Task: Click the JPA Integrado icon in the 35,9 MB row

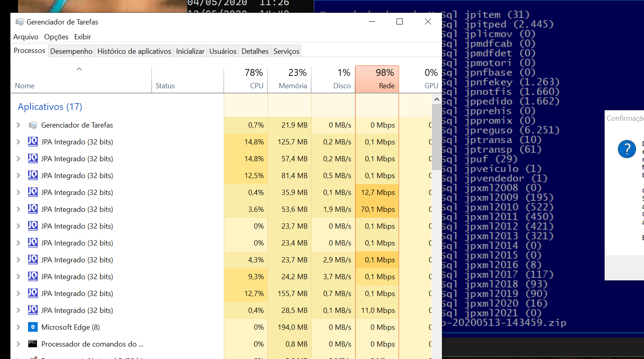Action: (x=33, y=192)
